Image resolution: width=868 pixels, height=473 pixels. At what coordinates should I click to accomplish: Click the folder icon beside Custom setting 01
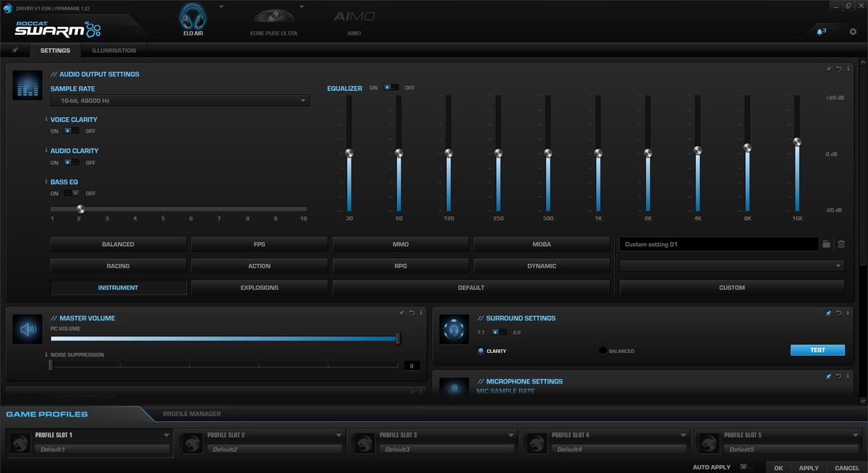tap(826, 244)
